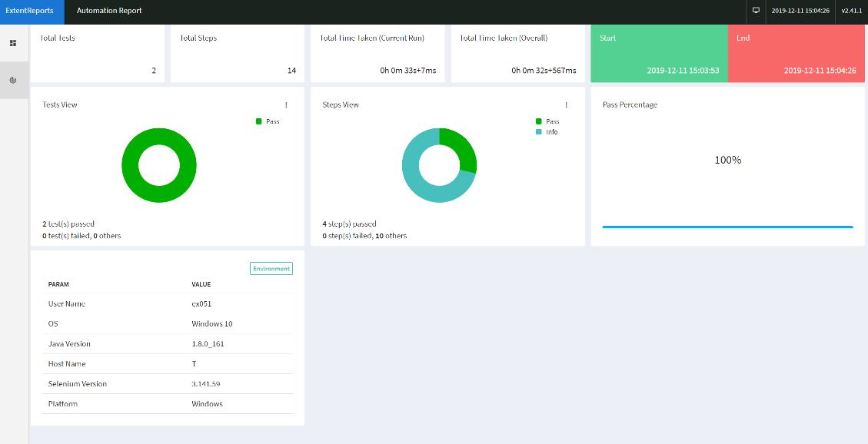Open Steps View three-dot options menu
The image size is (868, 444).
click(567, 104)
